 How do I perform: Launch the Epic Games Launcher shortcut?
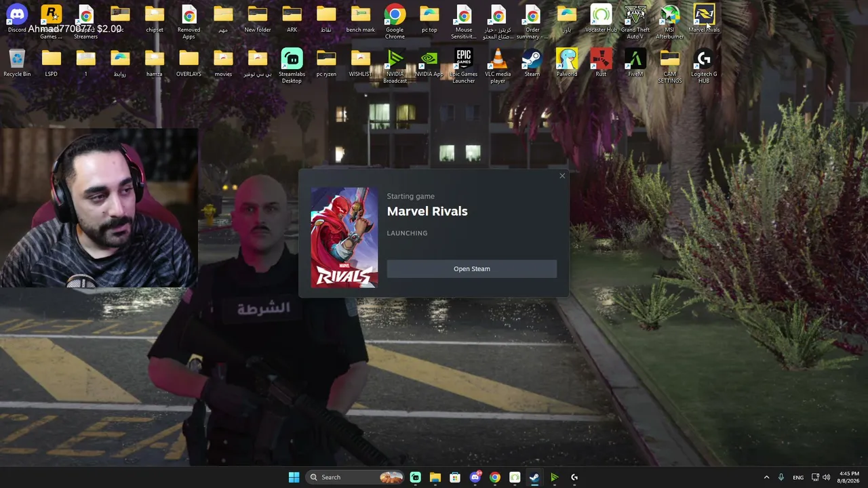[x=464, y=66]
